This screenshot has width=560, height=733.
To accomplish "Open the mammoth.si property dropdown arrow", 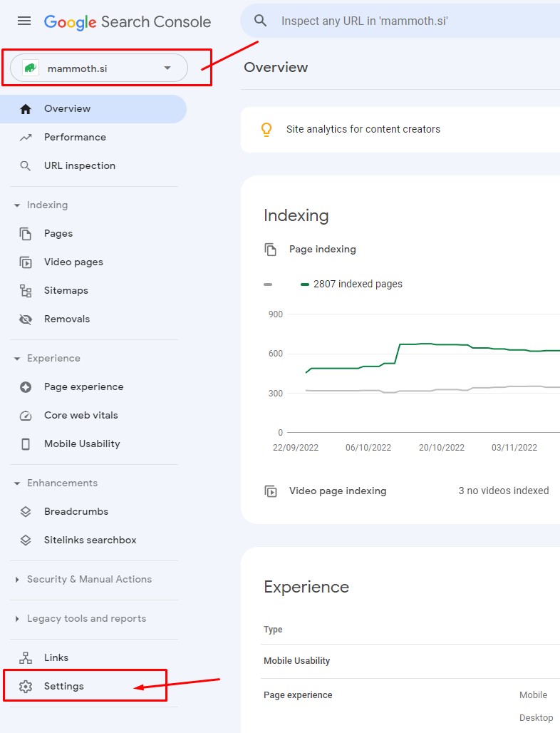I will (167, 68).
